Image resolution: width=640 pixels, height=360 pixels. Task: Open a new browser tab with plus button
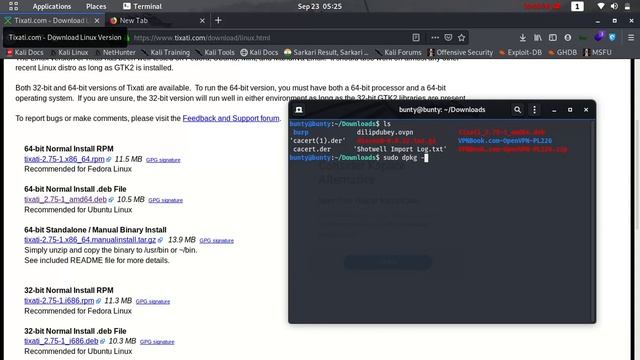point(218,20)
